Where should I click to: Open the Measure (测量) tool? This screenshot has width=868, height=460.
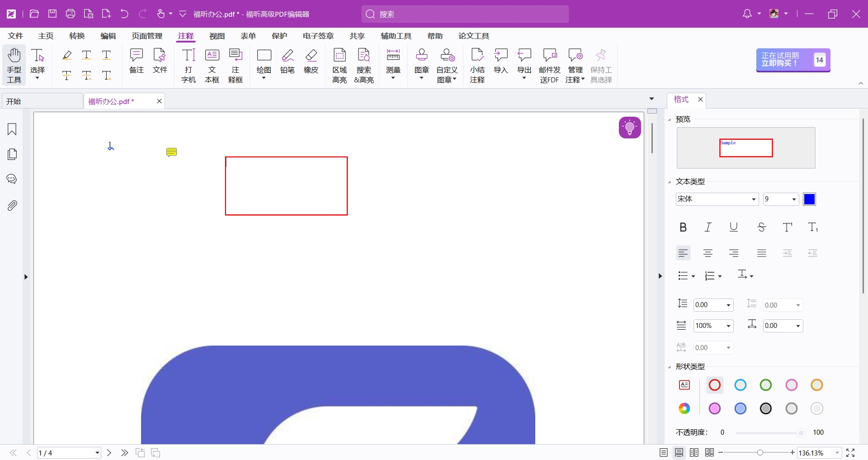pos(393,61)
